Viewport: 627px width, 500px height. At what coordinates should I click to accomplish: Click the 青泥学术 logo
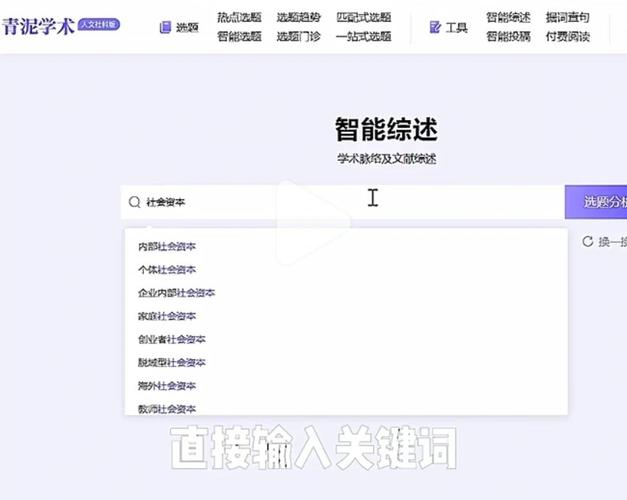click(x=38, y=26)
